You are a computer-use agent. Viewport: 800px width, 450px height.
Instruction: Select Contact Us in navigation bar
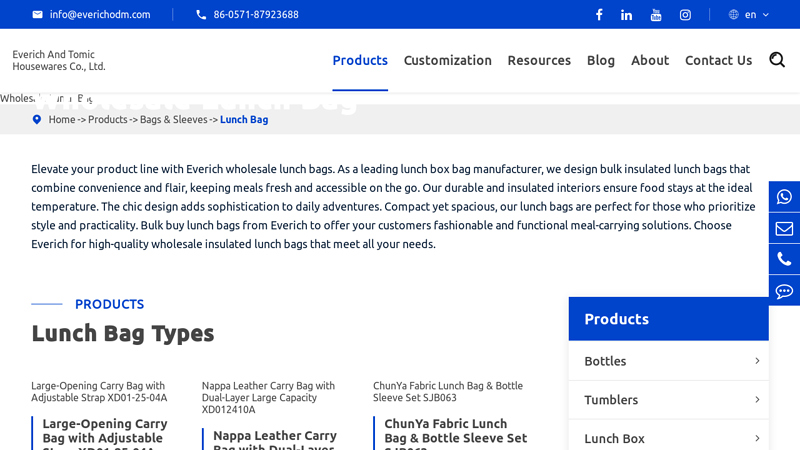(x=718, y=60)
